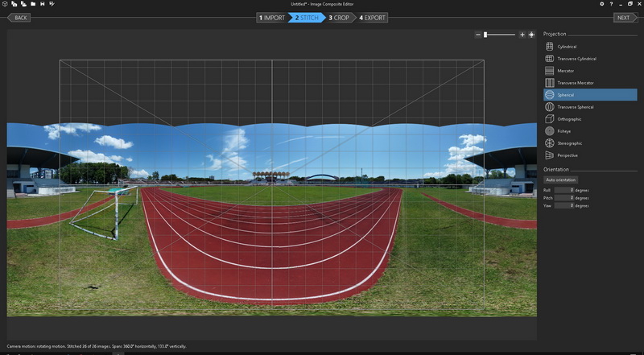This screenshot has height=355, width=644.
Task: Pick Fisheye projection
Action: 590,131
